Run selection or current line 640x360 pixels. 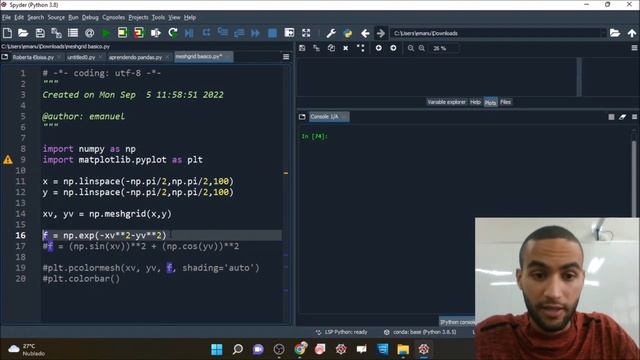[156, 33]
